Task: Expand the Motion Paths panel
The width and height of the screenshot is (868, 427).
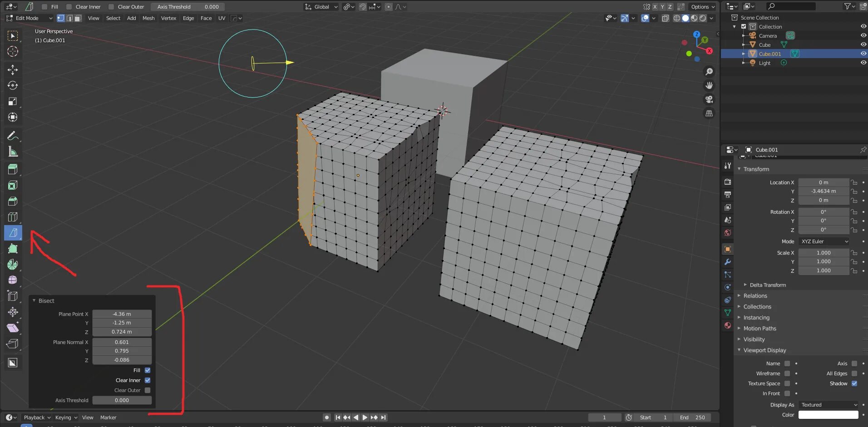Action: click(759, 329)
